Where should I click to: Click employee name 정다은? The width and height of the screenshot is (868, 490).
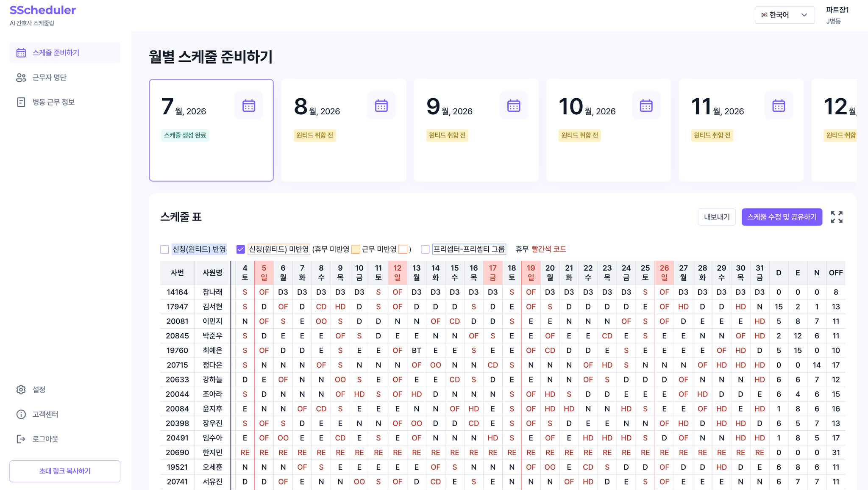tap(212, 365)
